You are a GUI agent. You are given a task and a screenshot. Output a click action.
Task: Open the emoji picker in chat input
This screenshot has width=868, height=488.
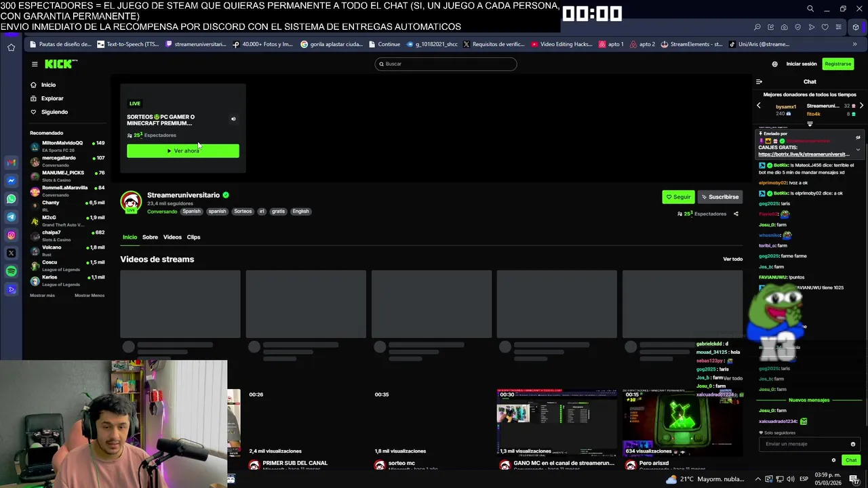[852, 444]
